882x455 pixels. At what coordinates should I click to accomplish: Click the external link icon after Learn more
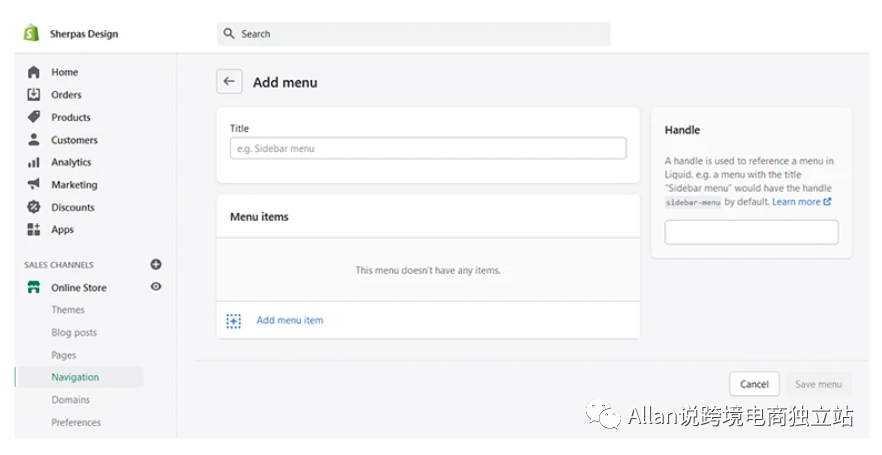point(827,201)
